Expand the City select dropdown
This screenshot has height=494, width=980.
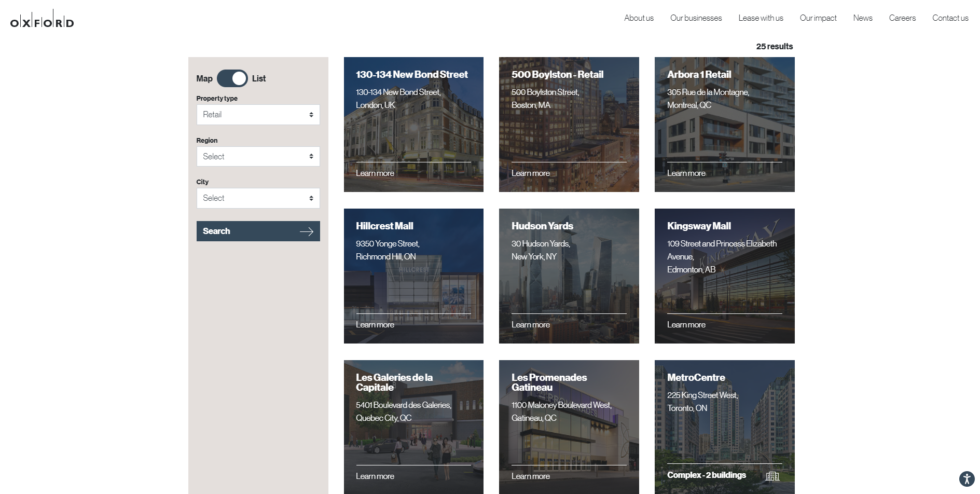[x=258, y=198]
